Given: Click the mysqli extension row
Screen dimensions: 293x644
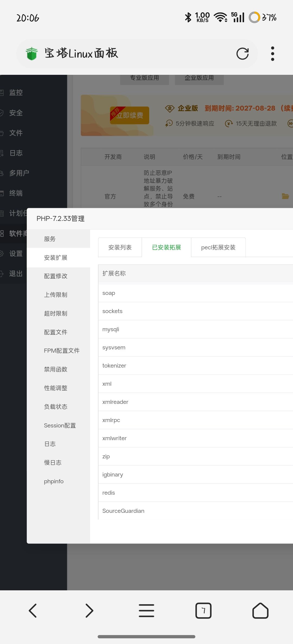Looking at the screenshot, I should pyautogui.click(x=196, y=329).
